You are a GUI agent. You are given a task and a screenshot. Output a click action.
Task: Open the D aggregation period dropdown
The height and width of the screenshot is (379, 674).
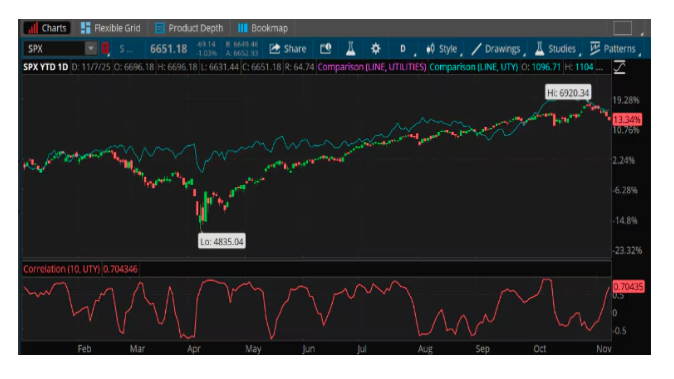click(403, 49)
